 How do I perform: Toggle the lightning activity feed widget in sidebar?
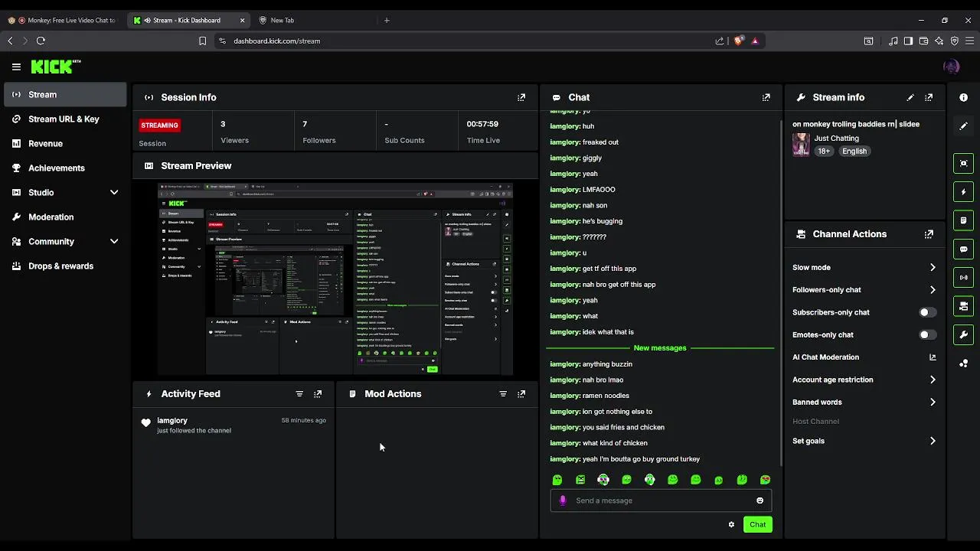click(963, 191)
